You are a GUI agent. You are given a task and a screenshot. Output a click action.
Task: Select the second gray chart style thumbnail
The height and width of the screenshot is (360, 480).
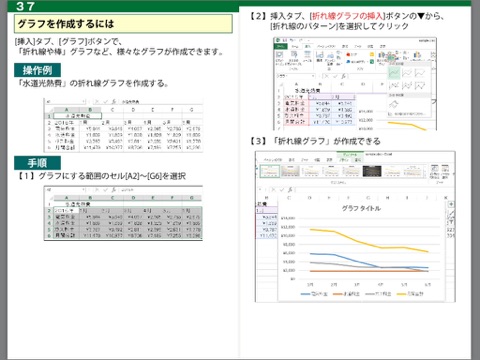(290, 171)
